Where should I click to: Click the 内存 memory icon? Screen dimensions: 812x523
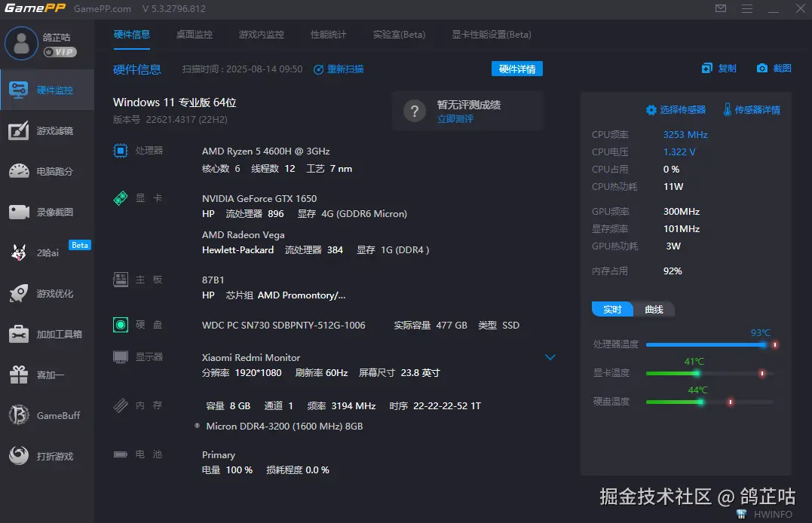[x=120, y=405]
